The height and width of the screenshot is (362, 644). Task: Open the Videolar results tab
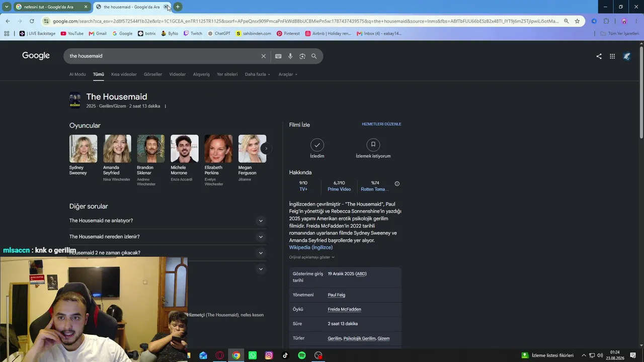[178, 74]
